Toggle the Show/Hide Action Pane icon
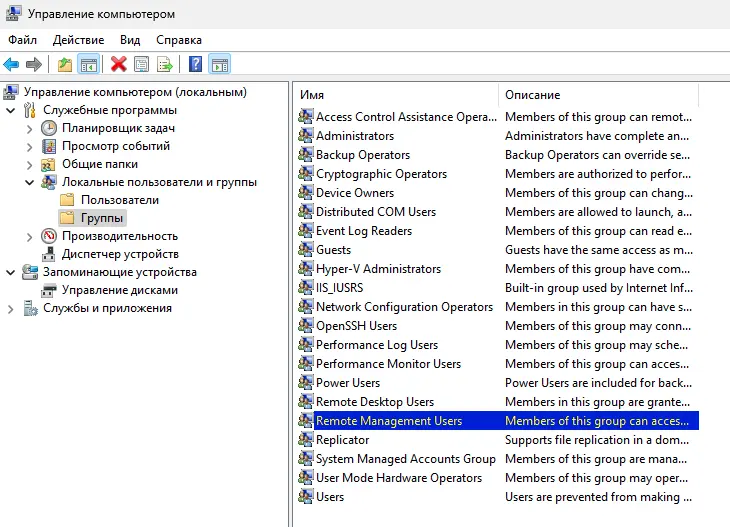The width and height of the screenshot is (730, 527). point(220,64)
